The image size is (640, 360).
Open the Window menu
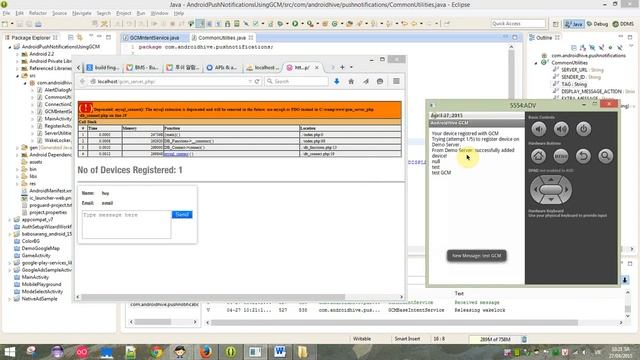click(x=159, y=13)
